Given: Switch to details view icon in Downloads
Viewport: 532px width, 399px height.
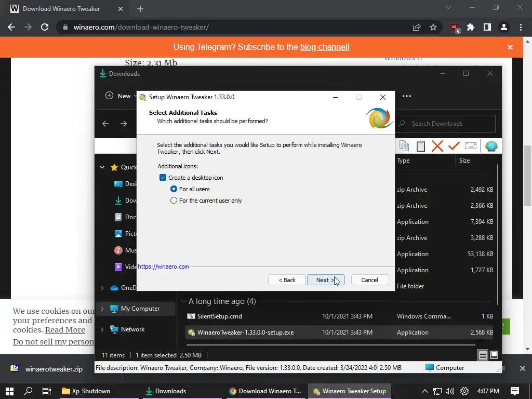Looking at the screenshot, I should pos(483,355).
